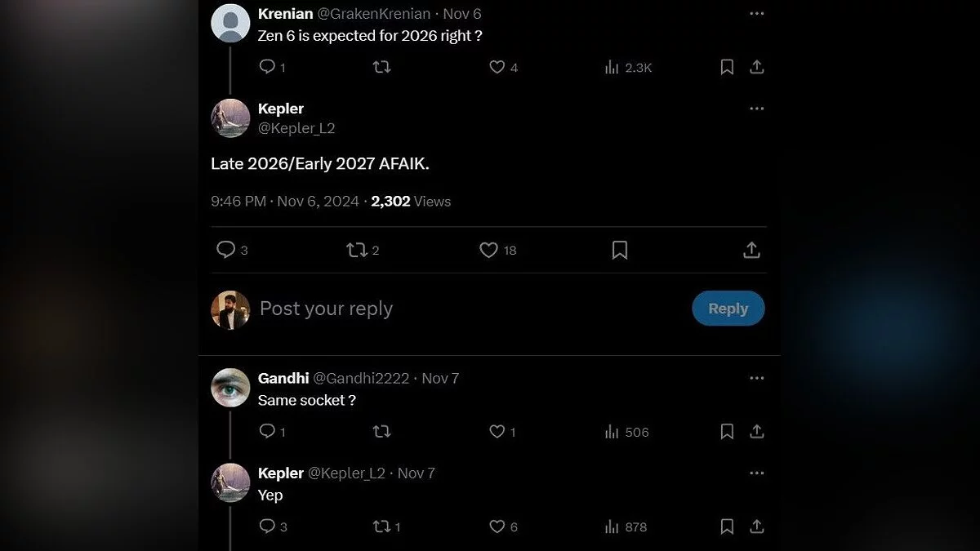View analytics on Krenian's 2.3K views post
980x551 pixels.
[x=612, y=68]
